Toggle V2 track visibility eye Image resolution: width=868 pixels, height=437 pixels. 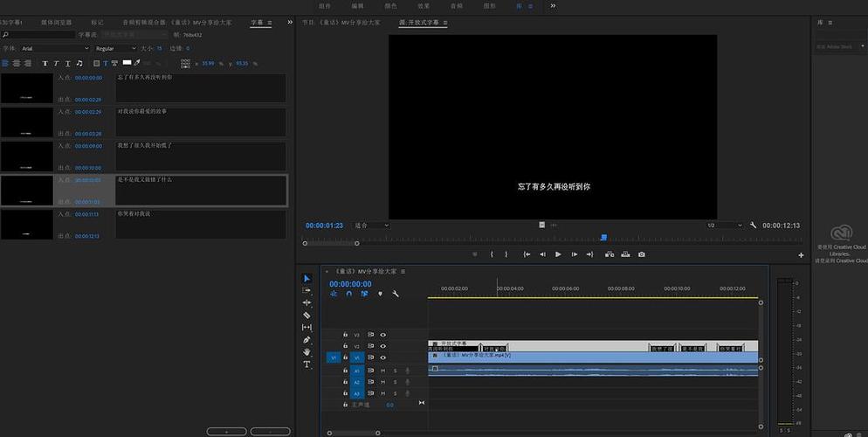click(x=382, y=346)
